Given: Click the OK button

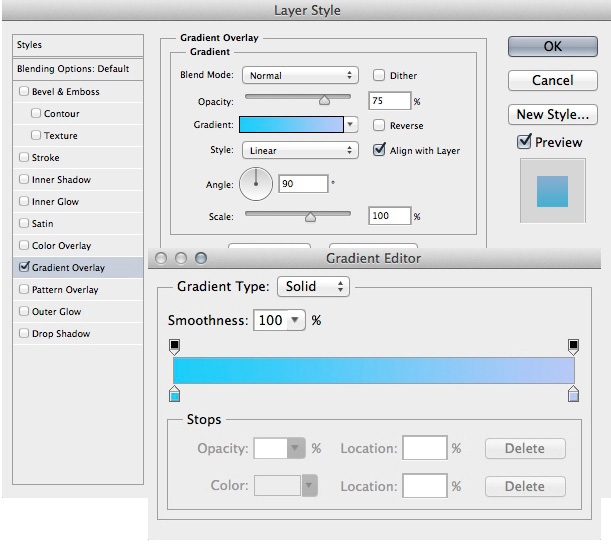Looking at the screenshot, I should tap(552, 46).
